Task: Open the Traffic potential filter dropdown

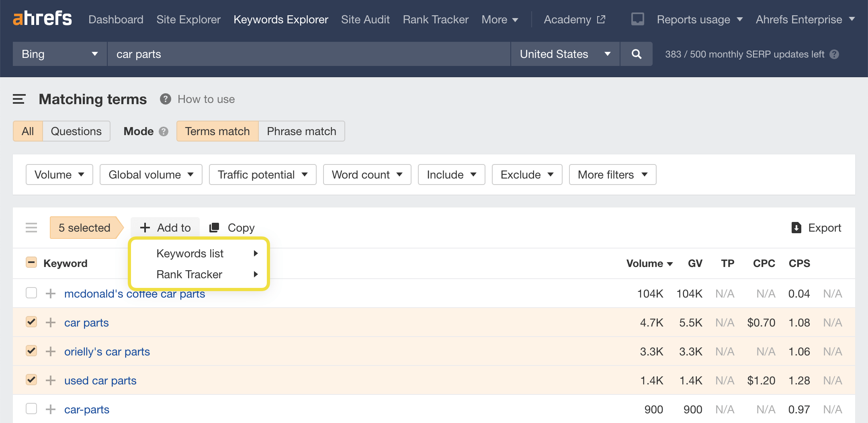Action: (262, 175)
